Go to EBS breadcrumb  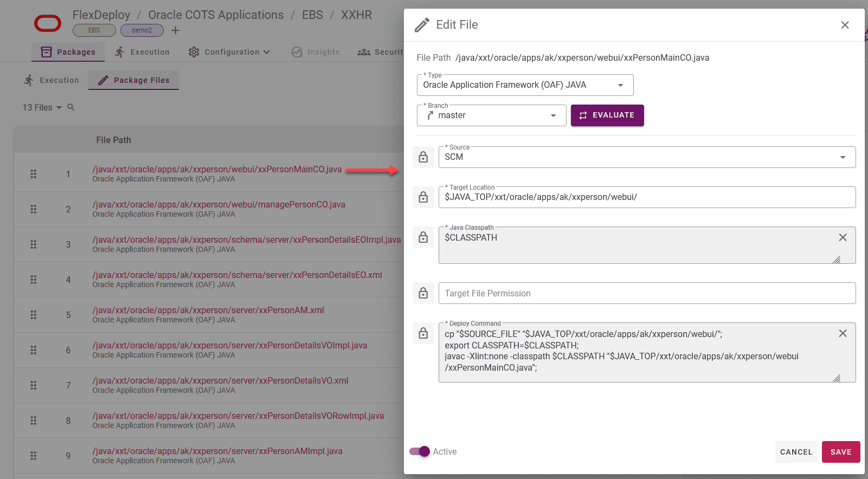[312, 15]
